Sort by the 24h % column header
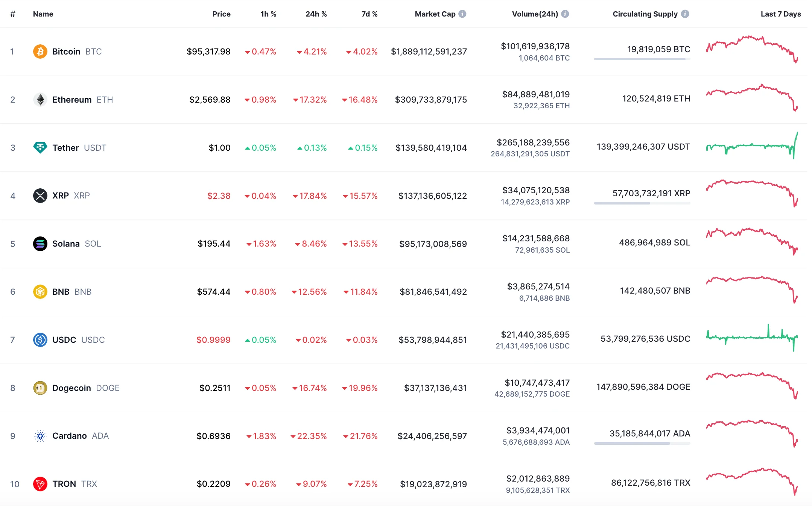The image size is (812, 506). pos(316,14)
